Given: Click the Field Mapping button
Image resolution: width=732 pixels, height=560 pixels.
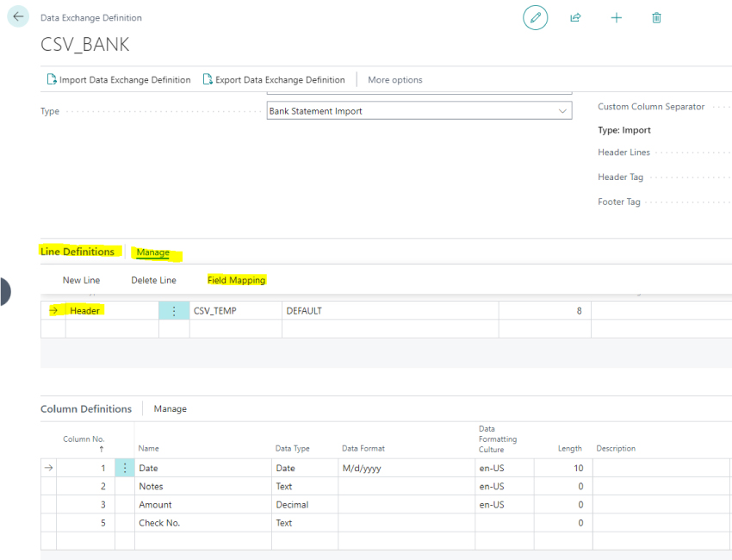Looking at the screenshot, I should [236, 280].
